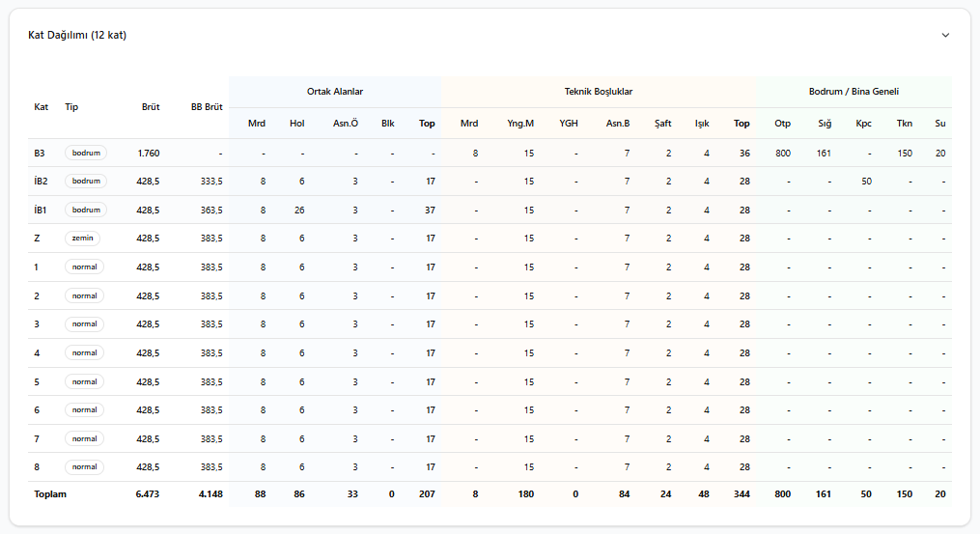The width and height of the screenshot is (980, 534).
Task: Select the bodrum tag in row B3
Action: click(86, 153)
